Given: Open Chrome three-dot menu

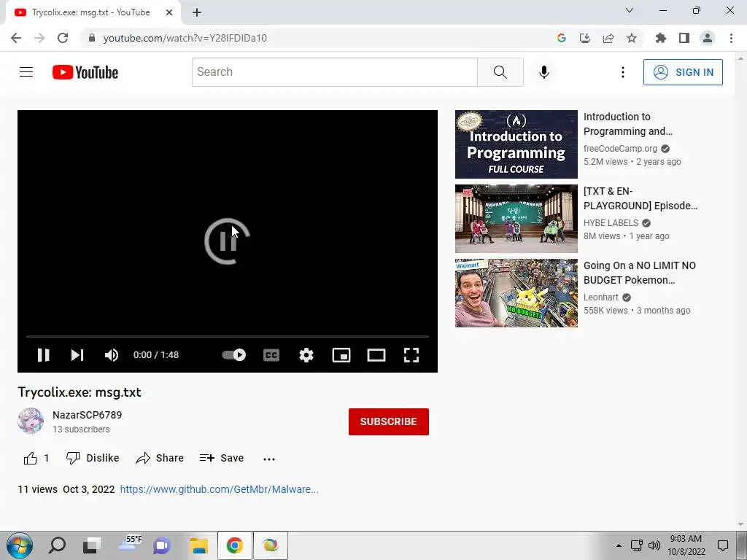Looking at the screenshot, I should point(731,38).
